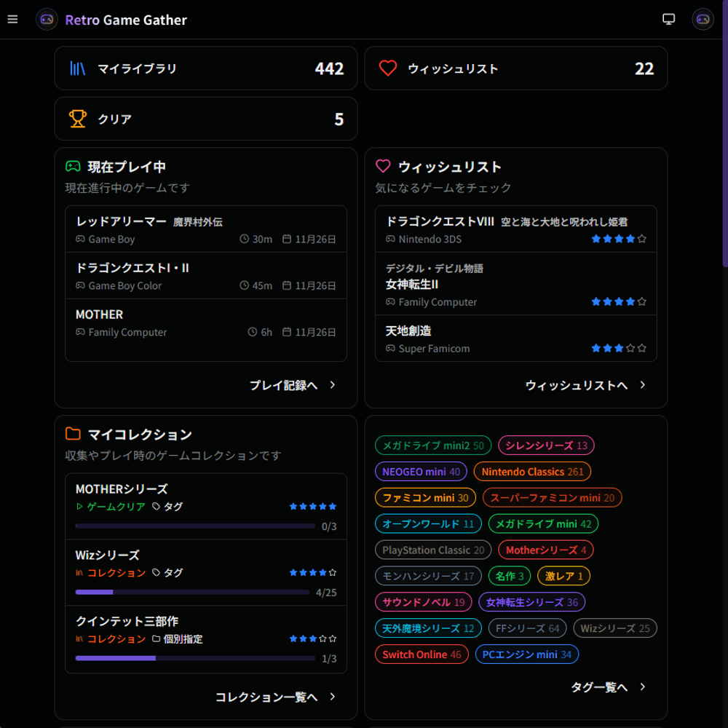Open the MOTHER game play entry
The width and height of the screenshot is (728, 728).
[x=205, y=323]
